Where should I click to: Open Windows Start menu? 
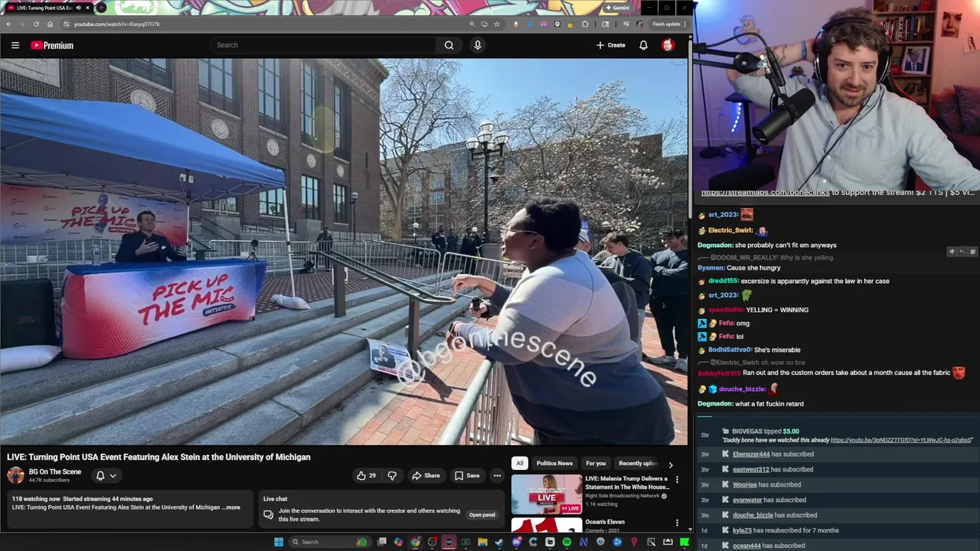pos(279,542)
